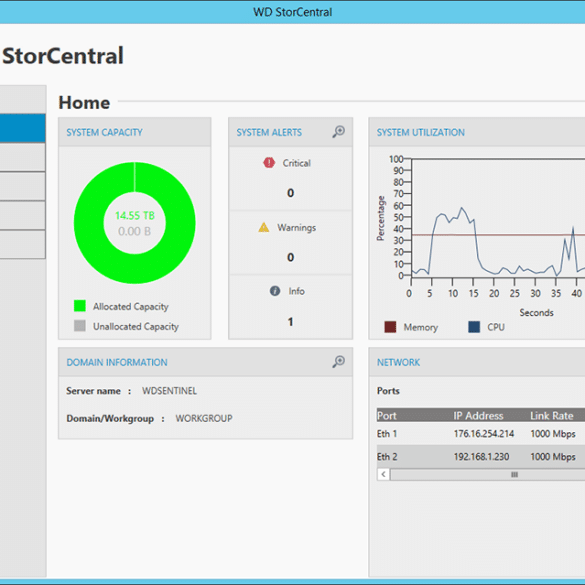Click the WD StorCentral window title bar

(x=292, y=12)
